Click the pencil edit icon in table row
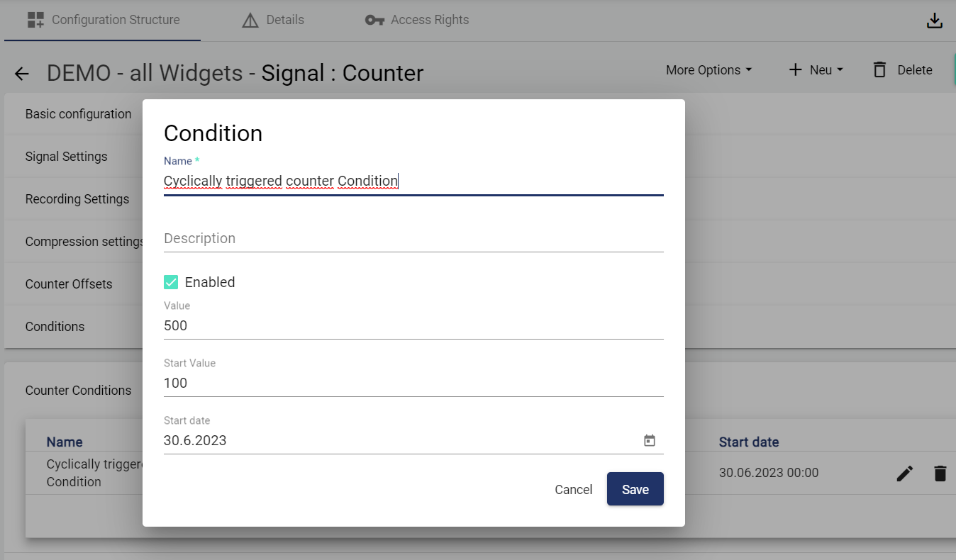 point(905,474)
